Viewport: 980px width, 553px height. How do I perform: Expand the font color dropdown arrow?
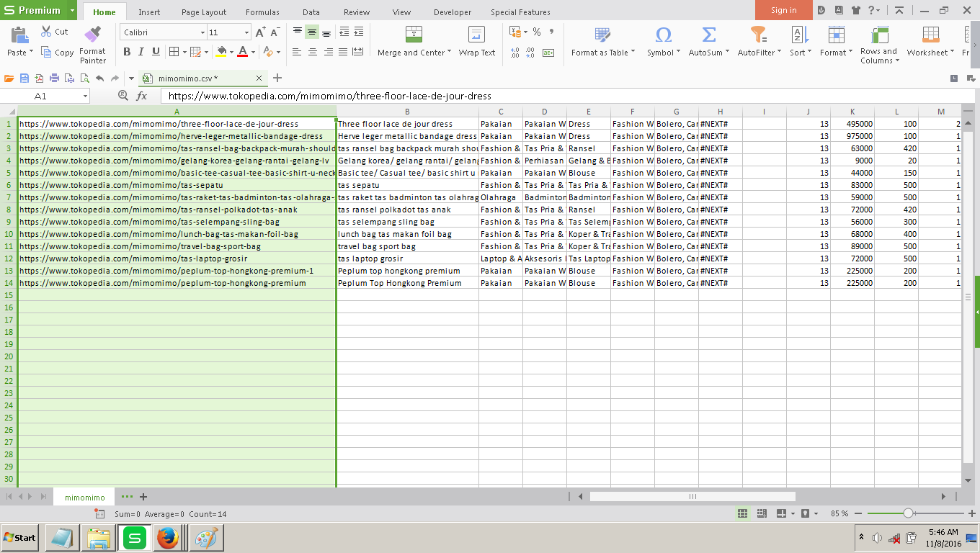pyautogui.click(x=254, y=52)
